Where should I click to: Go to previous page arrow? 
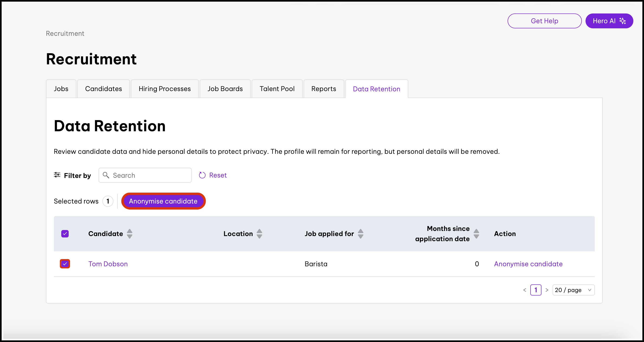tap(525, 290)
